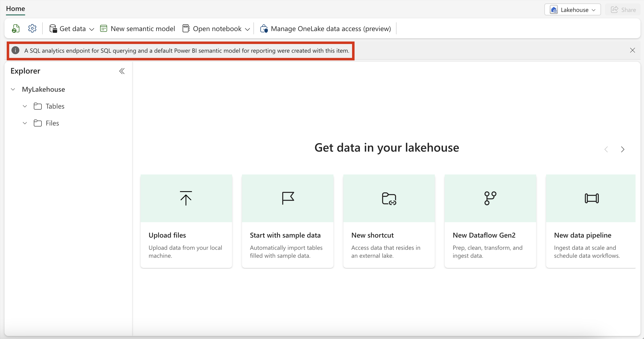Click the New data pipeline card
Screen dimensions: 644x339
(591, 221)
